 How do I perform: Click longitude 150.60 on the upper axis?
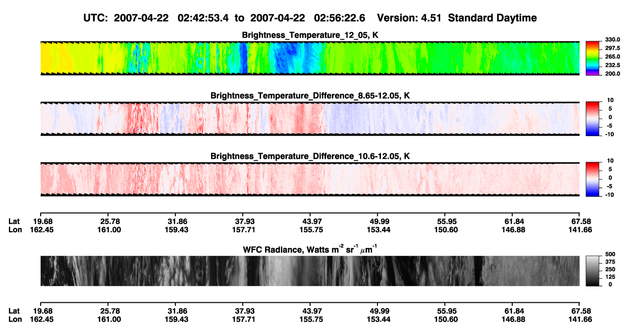pyautogui.click(x=445, y=230)
